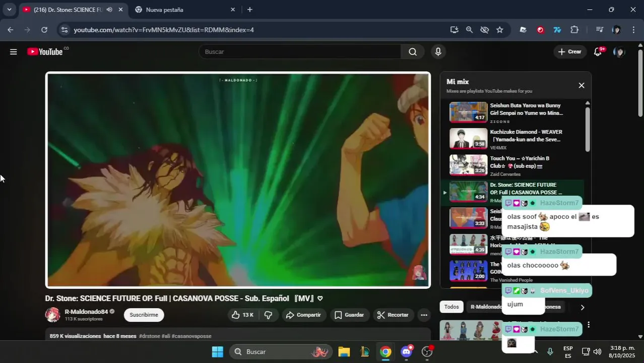Click the URL address bar
The width and height of the screenshot is (644, 363).
252,30
